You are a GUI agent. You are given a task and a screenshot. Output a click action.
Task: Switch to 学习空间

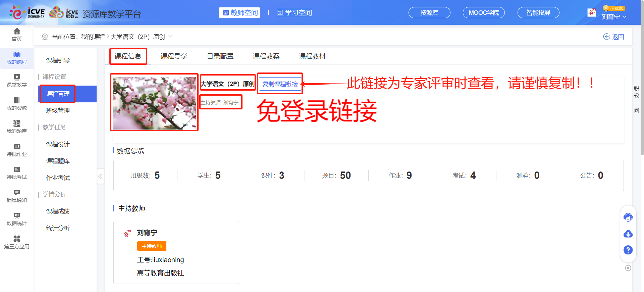point(294,13)
